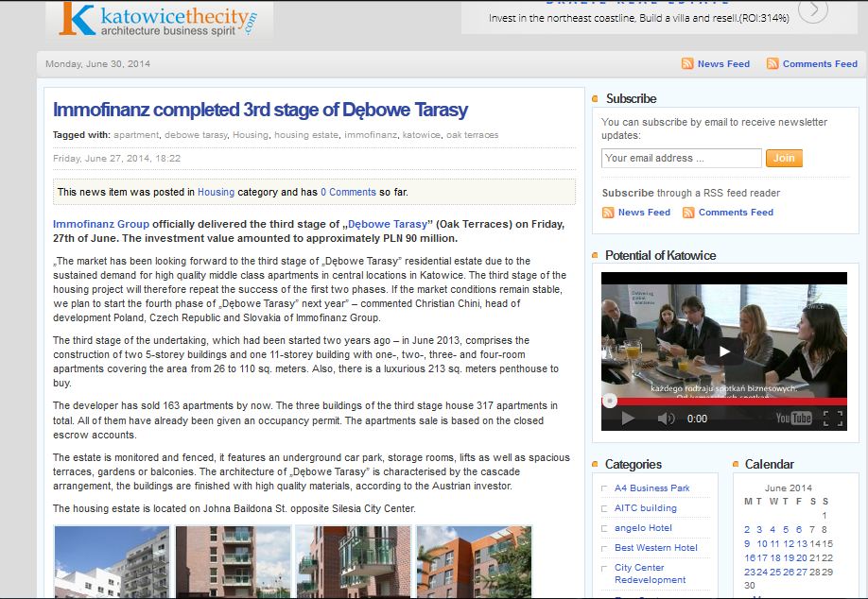Open Subscribe panel Comments Feed link
868x599 pixels.
736,213
